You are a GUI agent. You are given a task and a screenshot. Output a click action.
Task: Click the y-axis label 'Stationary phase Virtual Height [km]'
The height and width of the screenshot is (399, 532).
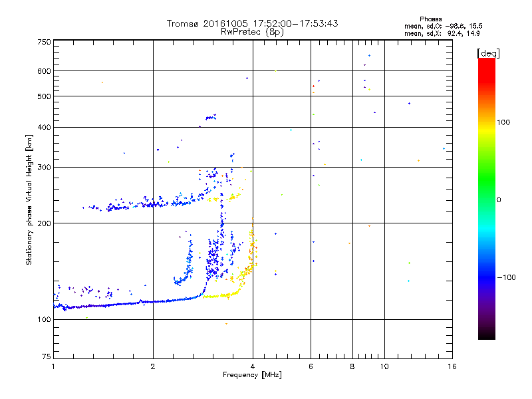pyautogui.click(x=29, y=200)
